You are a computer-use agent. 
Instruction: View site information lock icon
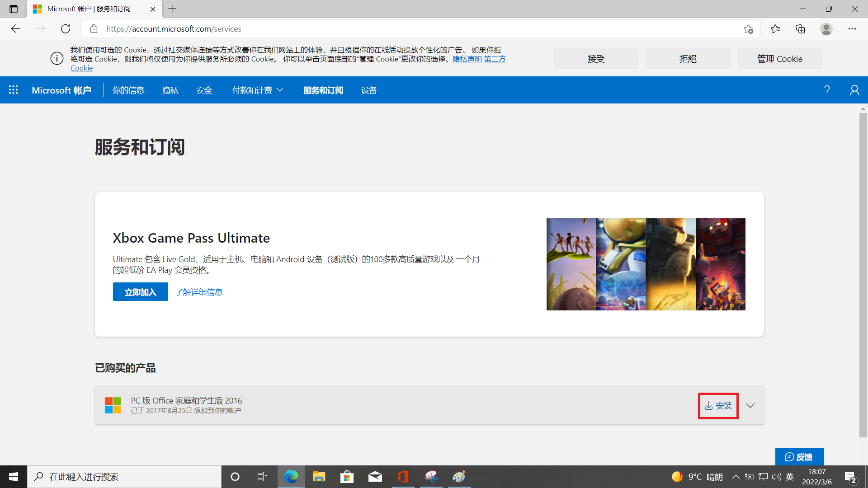94,29
